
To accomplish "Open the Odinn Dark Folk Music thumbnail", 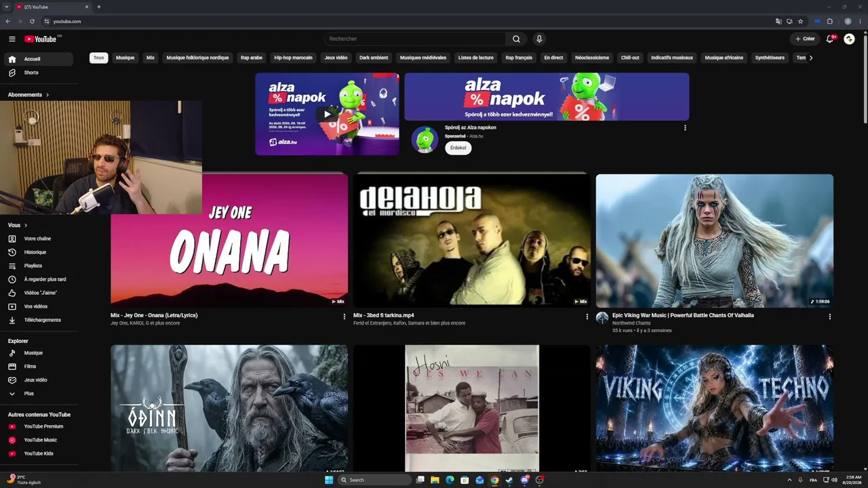I will tap(229, 408).
